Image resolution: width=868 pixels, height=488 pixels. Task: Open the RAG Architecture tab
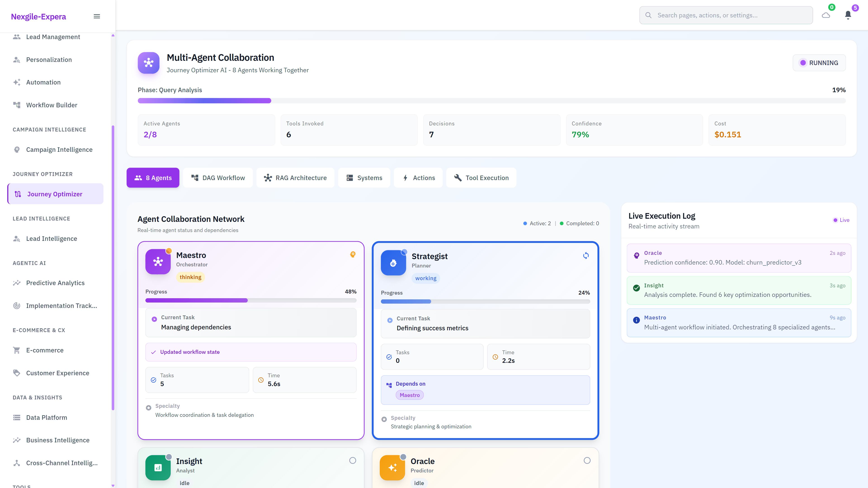[x=295, y=178]
